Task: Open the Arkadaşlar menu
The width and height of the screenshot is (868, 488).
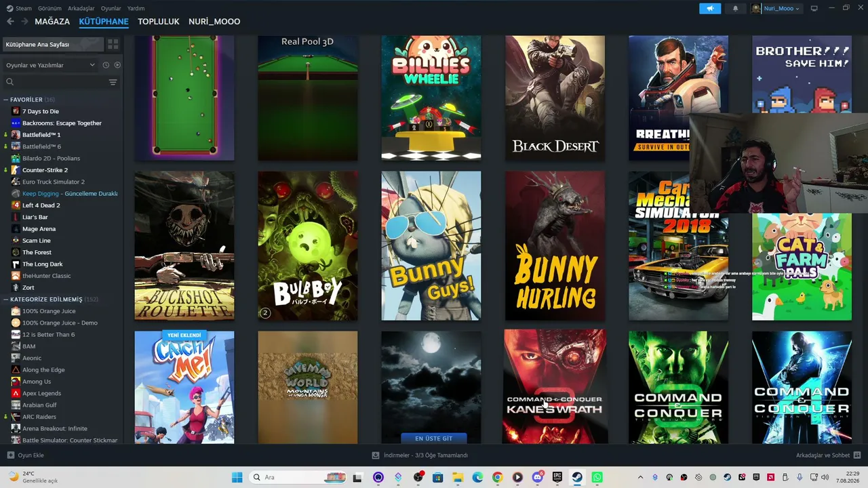Action: tap(81, 8)
